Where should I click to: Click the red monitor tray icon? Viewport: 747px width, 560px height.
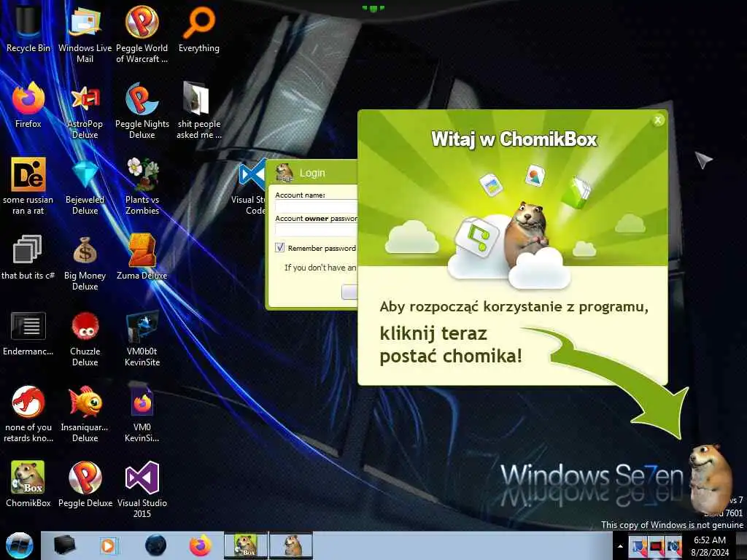656,546
